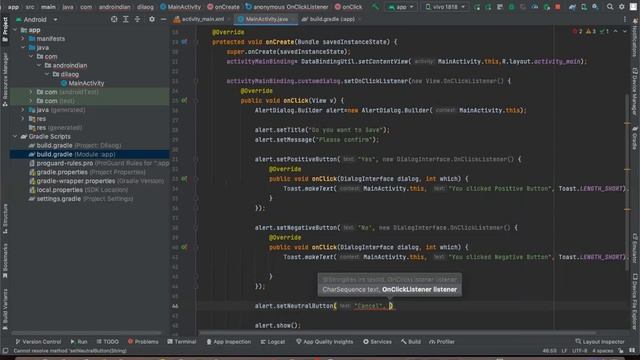Open Problems tool window
The image size is (640, 360).
point(143,342)
